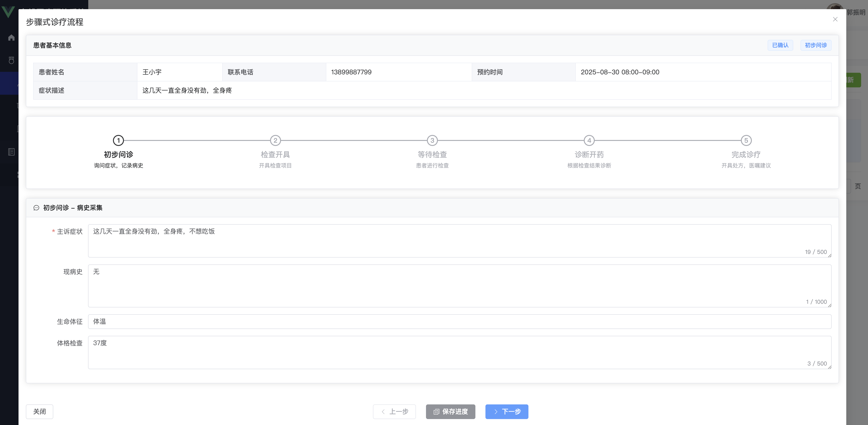Click the step 4 诊断开药 circle

click(x=589, y=140)
